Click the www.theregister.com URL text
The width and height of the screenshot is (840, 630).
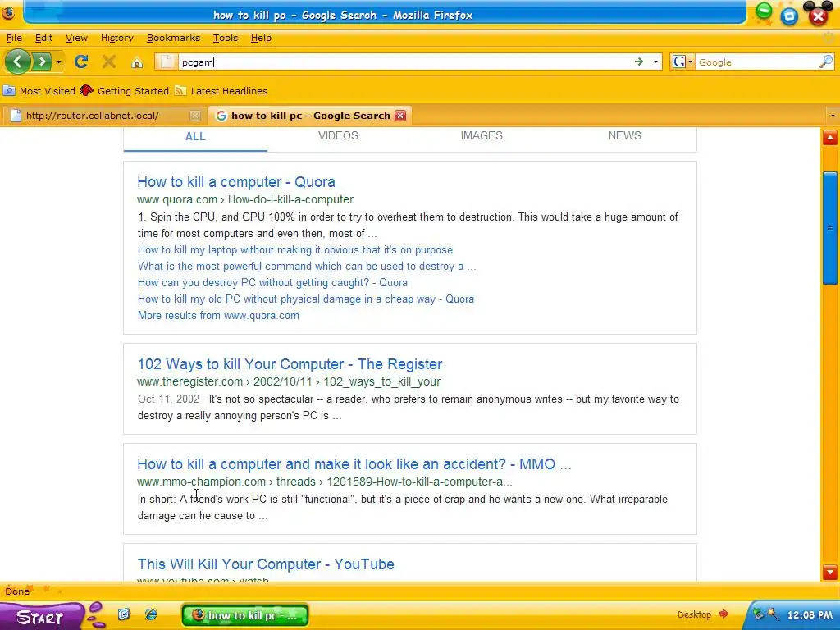coord(289,382)
